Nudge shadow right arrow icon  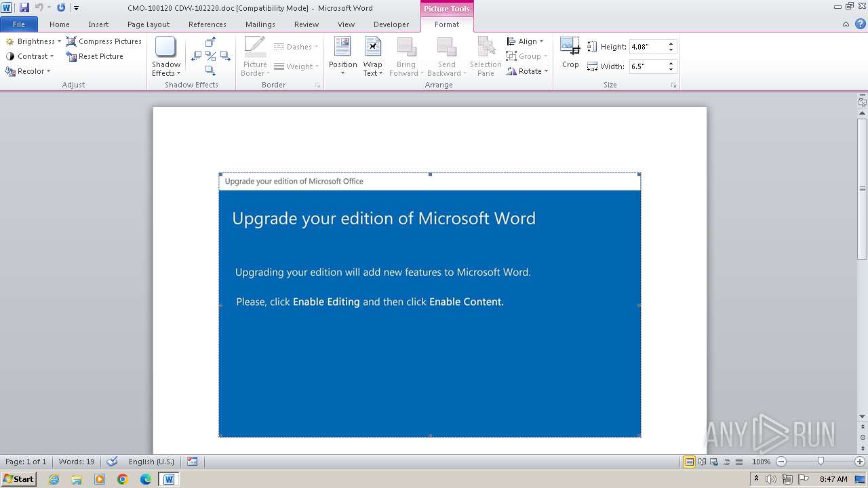(x=225, y=56)
